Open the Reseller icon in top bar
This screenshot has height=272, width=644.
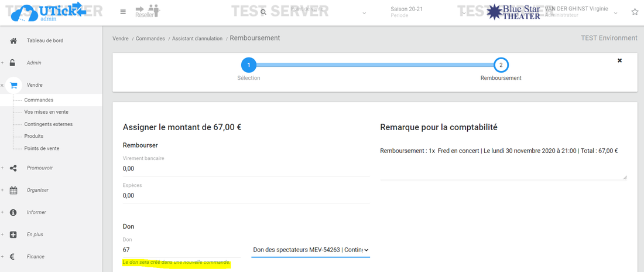(x=146, y=11)
